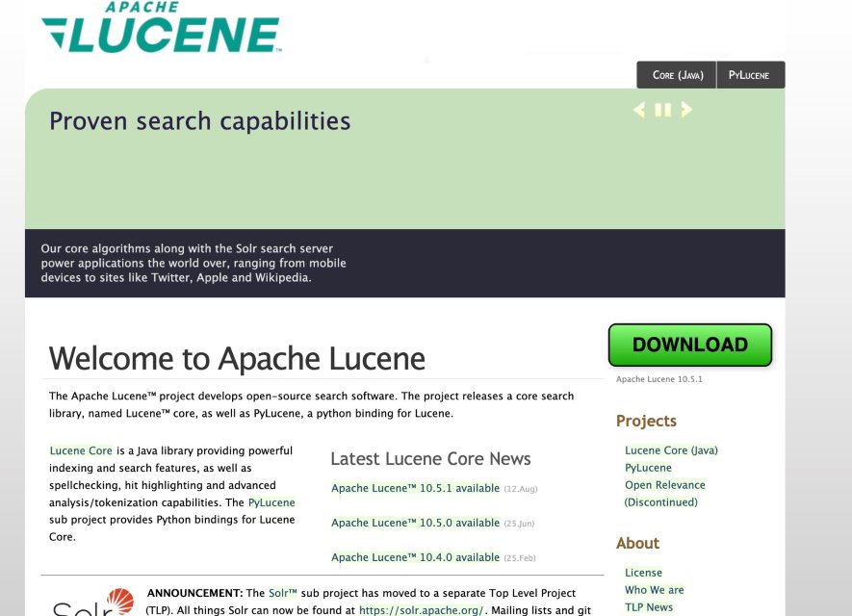
Task: Go to previous slide arrow in banner
Action: coord(639,110)
